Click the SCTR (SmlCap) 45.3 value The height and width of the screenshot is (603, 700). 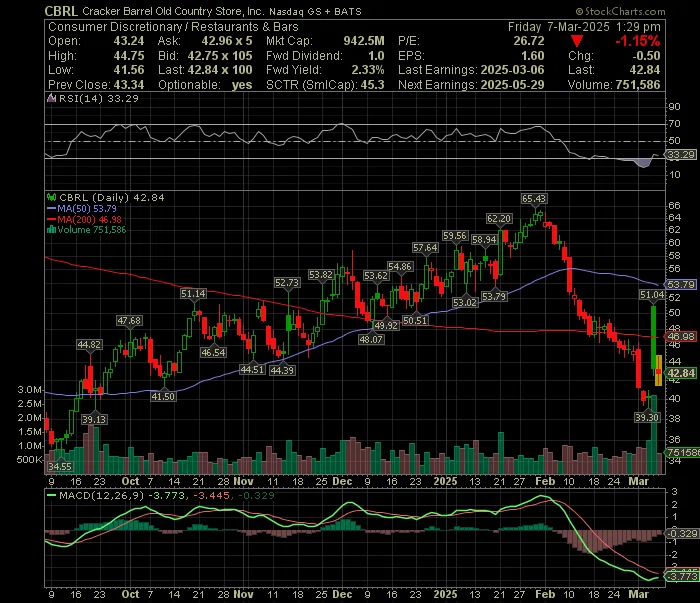coord(372,85)
